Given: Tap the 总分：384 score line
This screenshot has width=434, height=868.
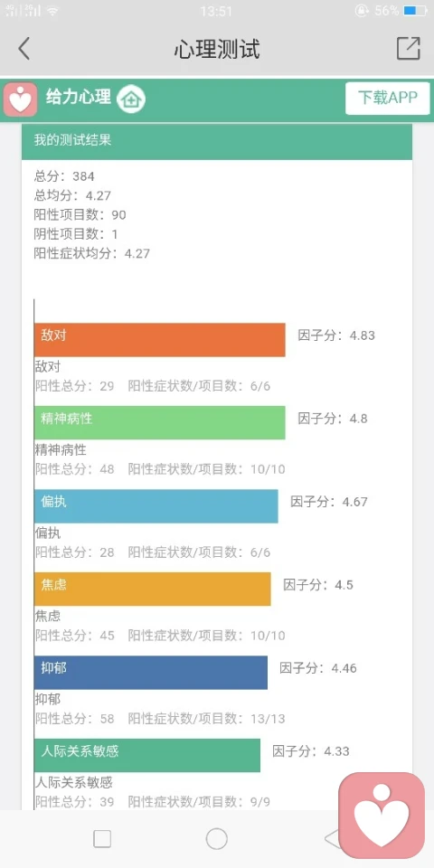Looking at the screenshot, I should tap(64, 176).
